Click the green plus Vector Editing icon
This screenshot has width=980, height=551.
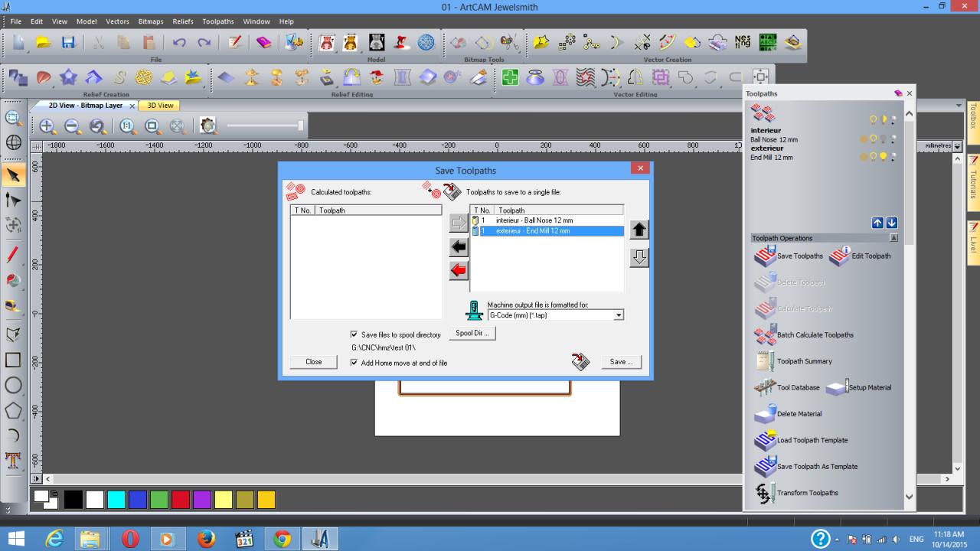pyautogui.click(x=511, y=77)
